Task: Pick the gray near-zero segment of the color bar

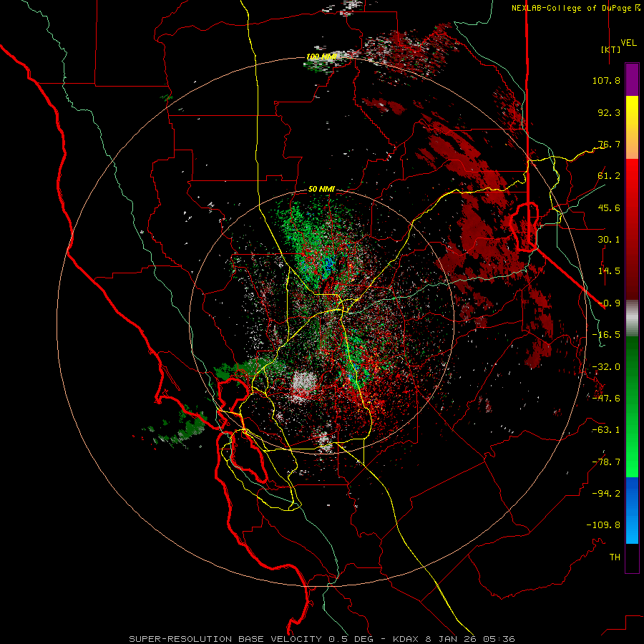Action: (x=632, y=318)
